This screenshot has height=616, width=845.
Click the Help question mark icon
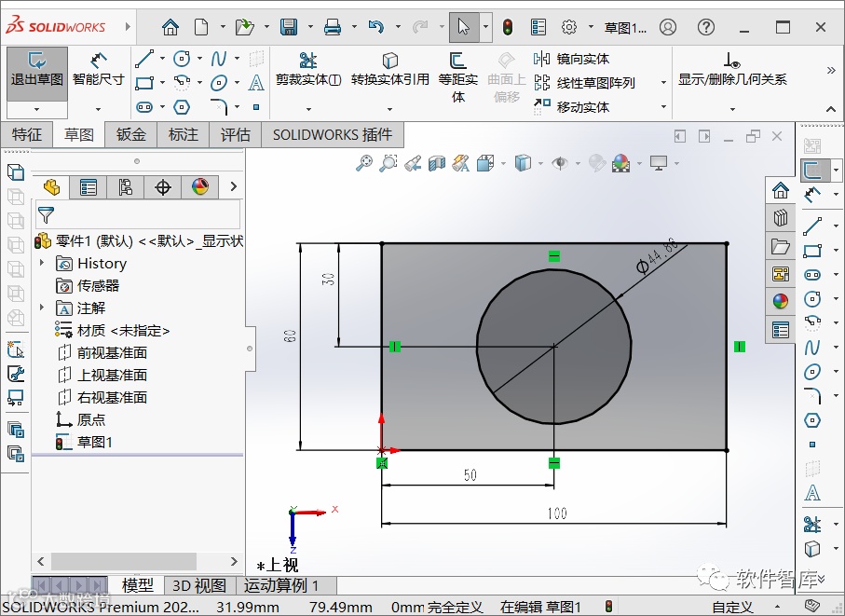click(x=706, y=26)
